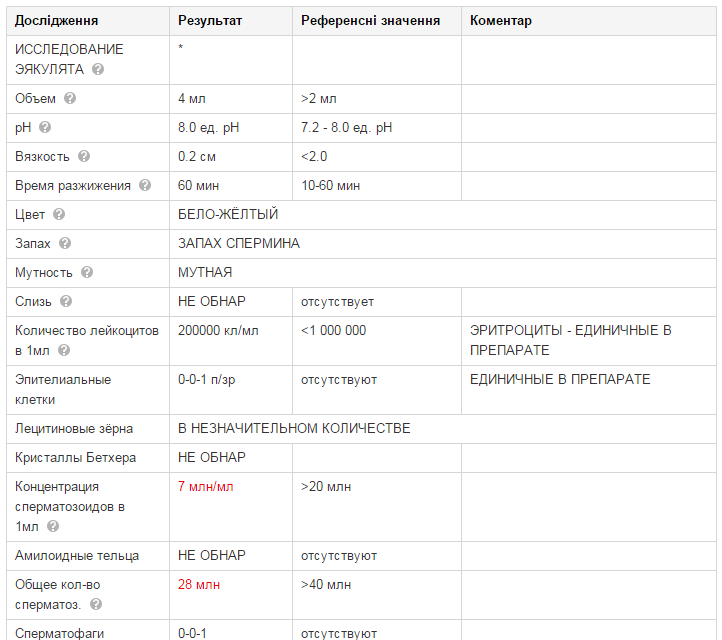722x640 pixels.
Task: Click the red 7 млн/мл result value
Action: click(x=206, y=487)
